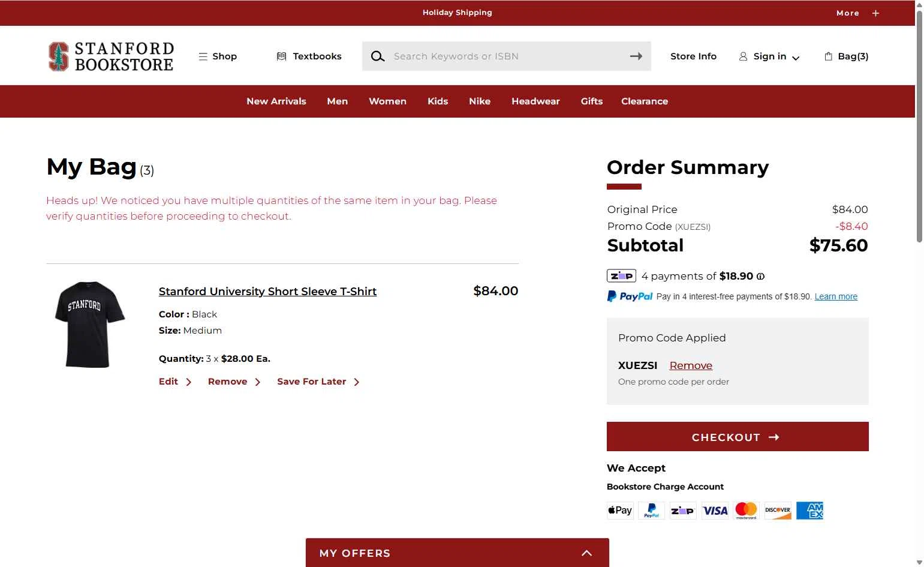Click the PayPal logo in pay-in-4 message
This screenshot has height=567, width=924.
(630, 296)
